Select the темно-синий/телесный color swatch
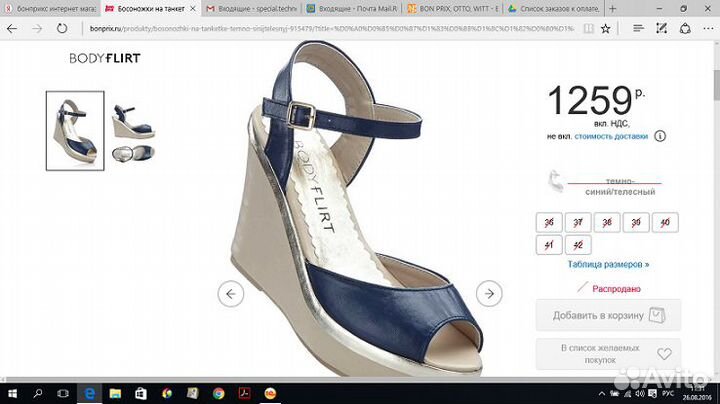 [x=556, y=181]
